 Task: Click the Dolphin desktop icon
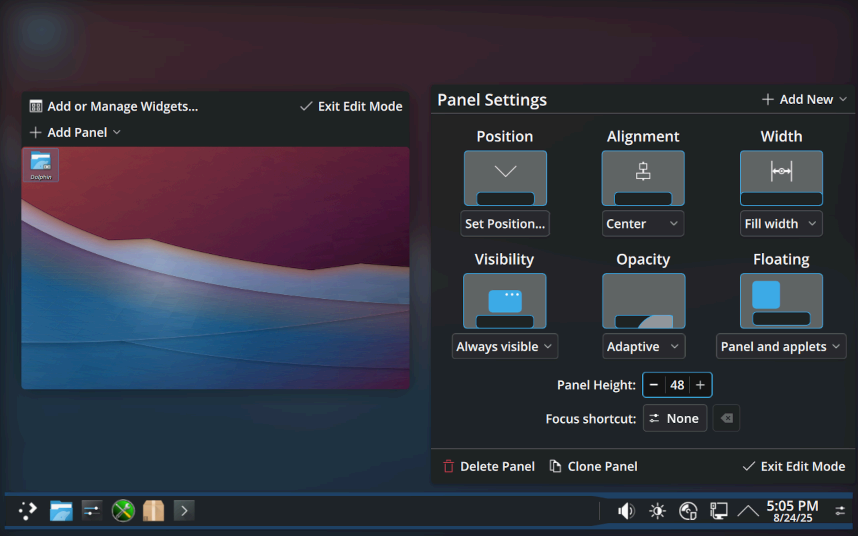click(x=41, y=165)
